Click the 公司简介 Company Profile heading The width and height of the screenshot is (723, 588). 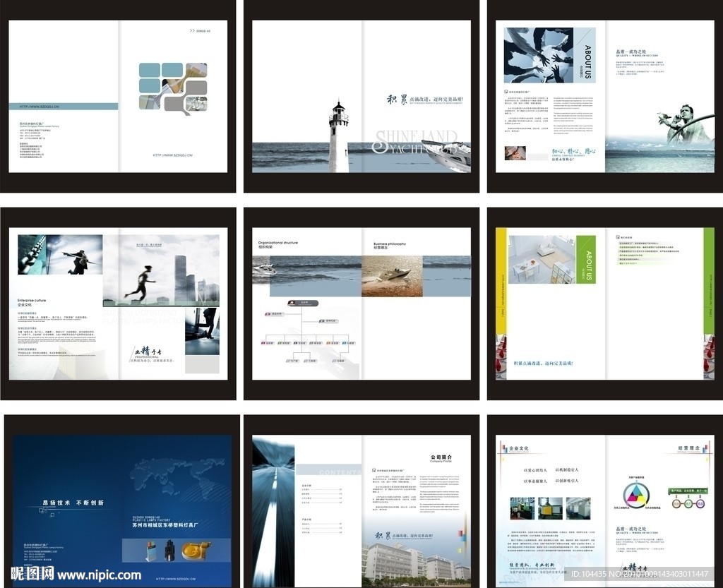(x=441, y=459)
